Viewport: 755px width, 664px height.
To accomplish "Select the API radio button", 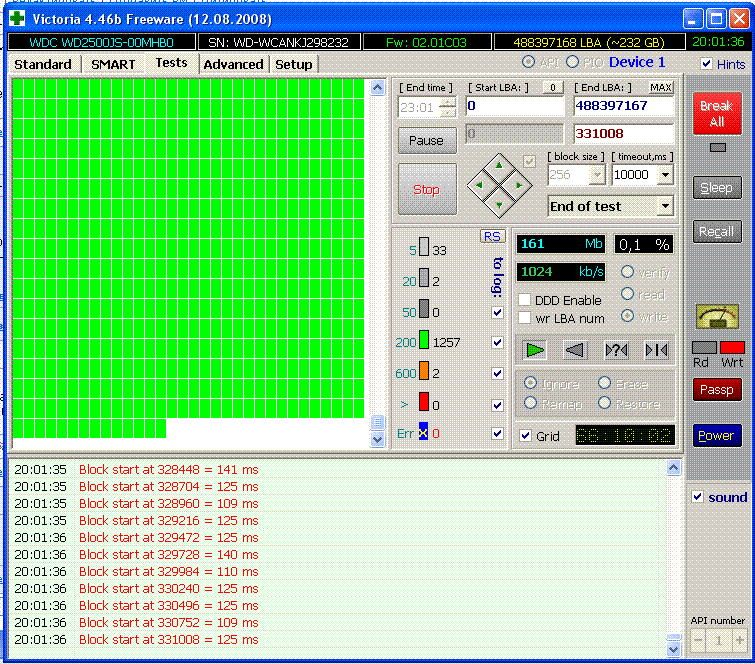I will [528, 62].
